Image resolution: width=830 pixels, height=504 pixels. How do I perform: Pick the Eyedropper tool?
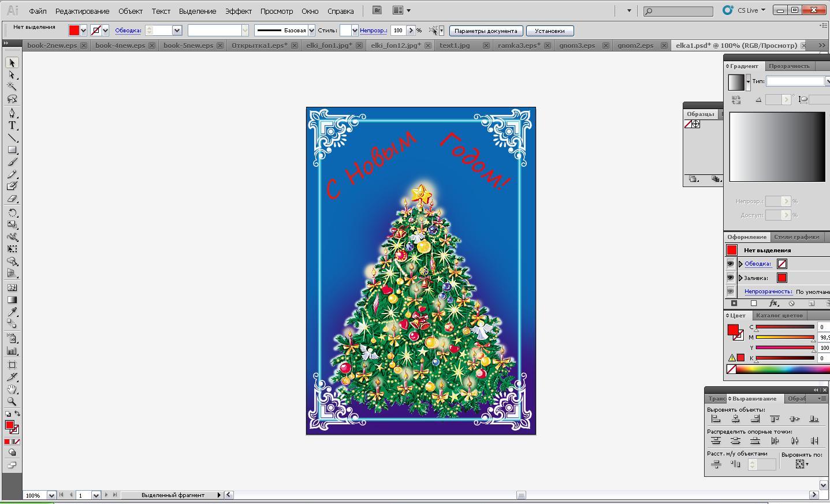[x=12, y=312]
